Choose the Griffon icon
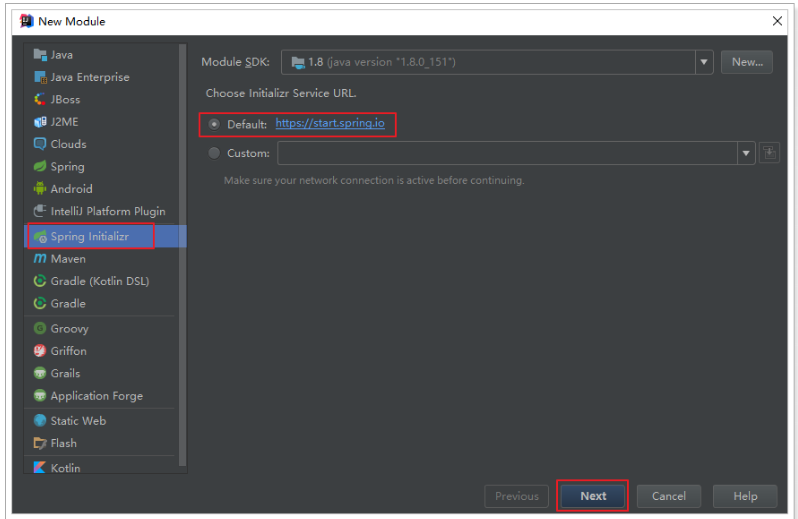The width and height of the screenshot is (798, 519). coord(40,351)
